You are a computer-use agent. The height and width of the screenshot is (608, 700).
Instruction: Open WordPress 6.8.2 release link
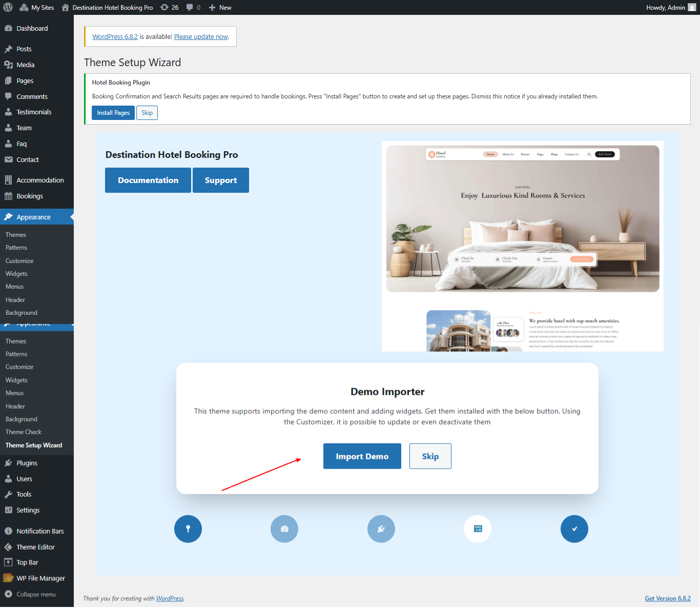[x=115, y=37]
